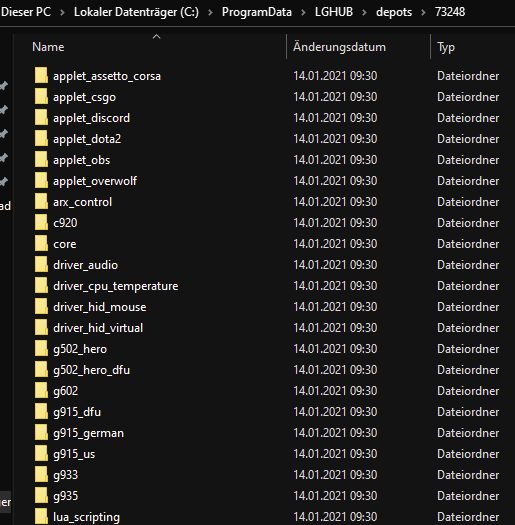515x525 pixels.
Task: Open chevron after depots breadcrumb
Action: tap(423, 12)
